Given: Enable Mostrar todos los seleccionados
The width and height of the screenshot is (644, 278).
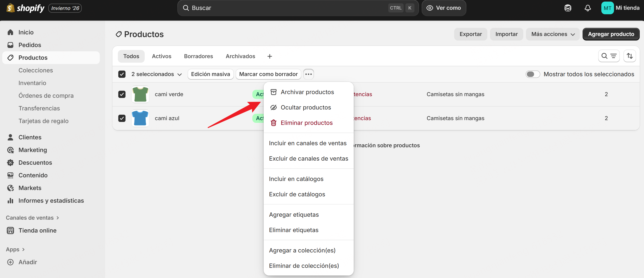Looking at the screenshot, I should pos(533,74).
